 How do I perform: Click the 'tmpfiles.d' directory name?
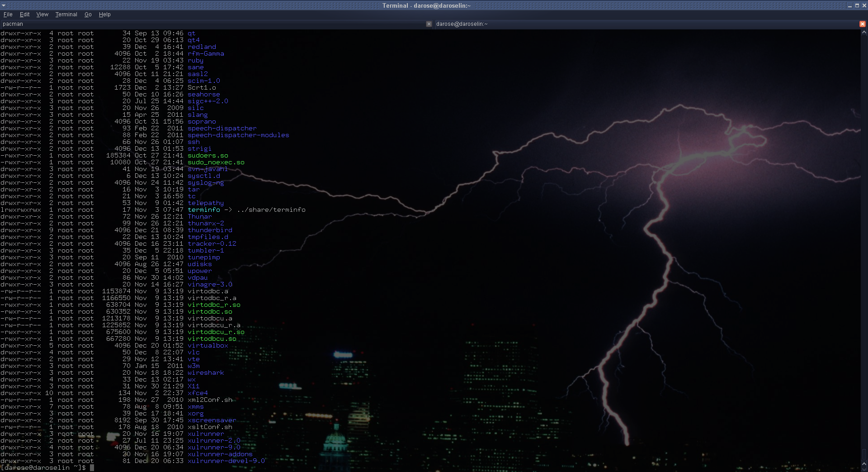208,237
